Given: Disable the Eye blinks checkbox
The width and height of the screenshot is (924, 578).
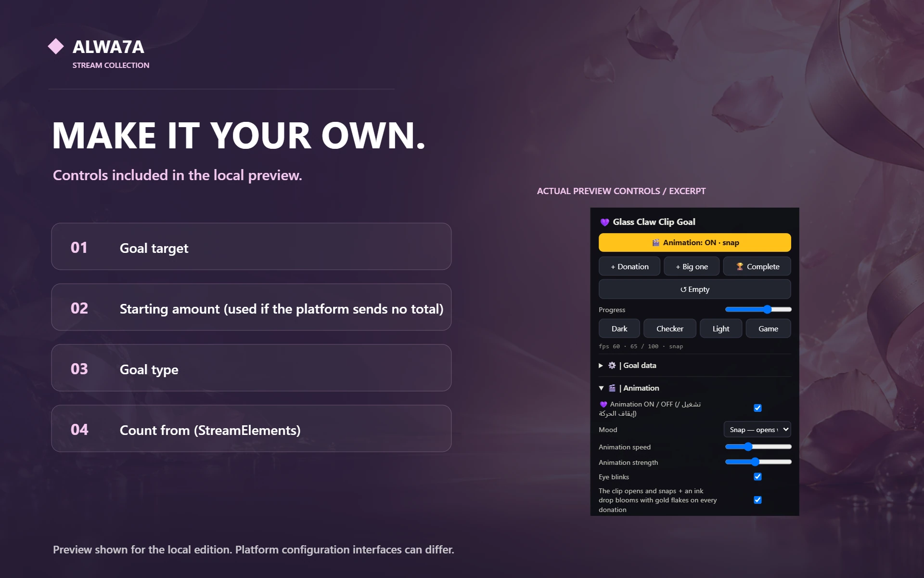Looking at the screenshot, I should tap(757, 476).
